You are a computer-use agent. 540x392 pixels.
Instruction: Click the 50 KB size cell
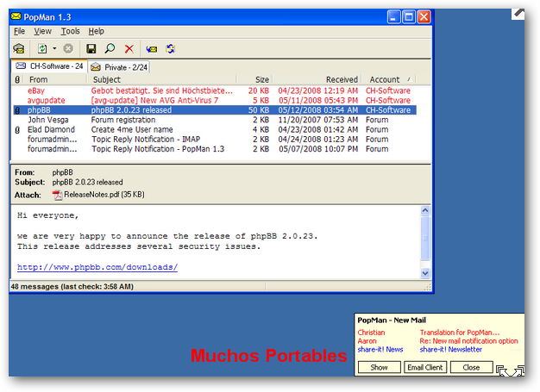pos(259,110)
